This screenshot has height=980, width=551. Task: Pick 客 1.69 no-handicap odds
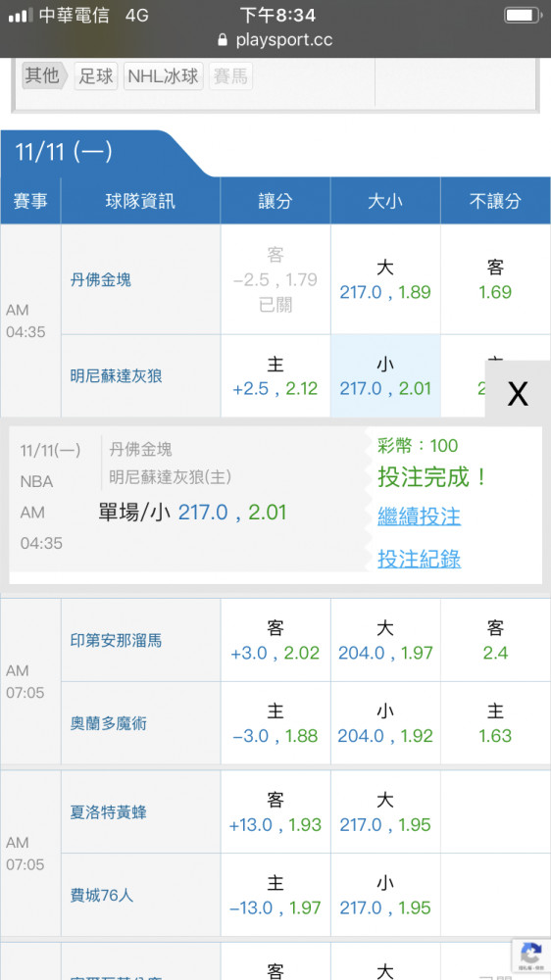click(495, 279)
